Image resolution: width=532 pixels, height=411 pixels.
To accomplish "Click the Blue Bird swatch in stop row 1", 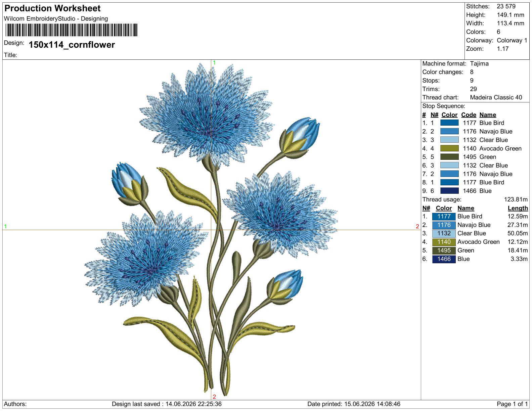I will point(449,123).
